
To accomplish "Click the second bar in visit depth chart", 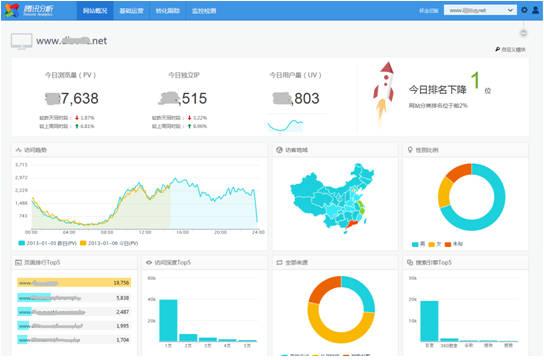I will (x=188, y=338).
